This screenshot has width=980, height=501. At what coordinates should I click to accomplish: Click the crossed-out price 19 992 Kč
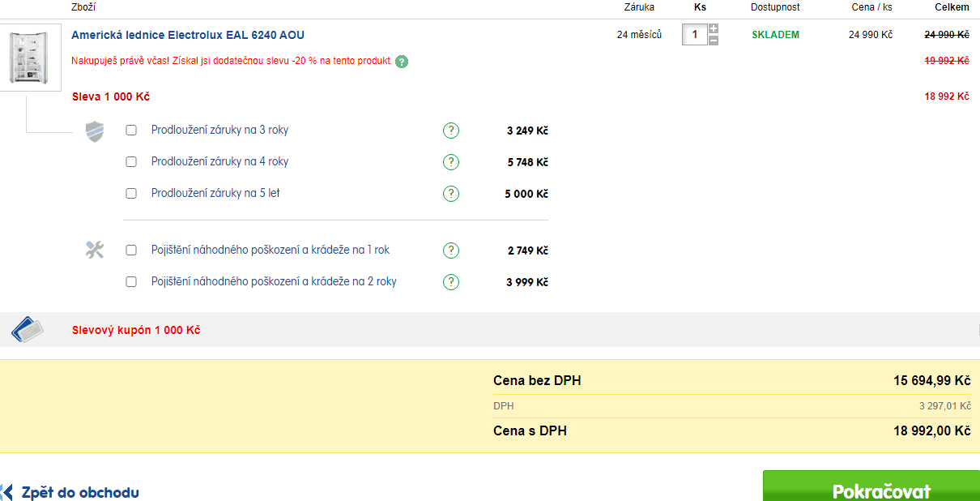[x=947, y=61]
